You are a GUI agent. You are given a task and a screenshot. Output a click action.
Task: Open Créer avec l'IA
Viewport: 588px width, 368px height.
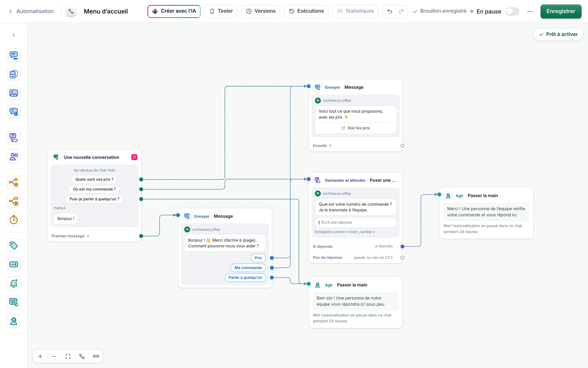coord(174,11)
